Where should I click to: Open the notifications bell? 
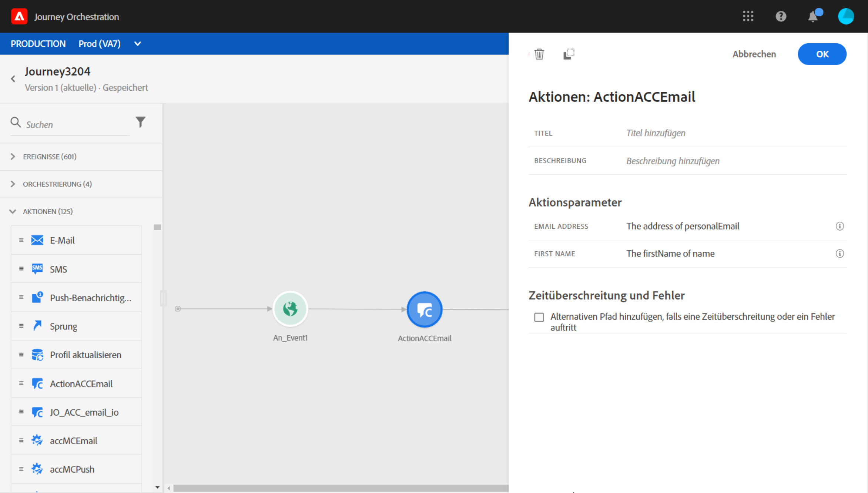(x=813, y=17)
